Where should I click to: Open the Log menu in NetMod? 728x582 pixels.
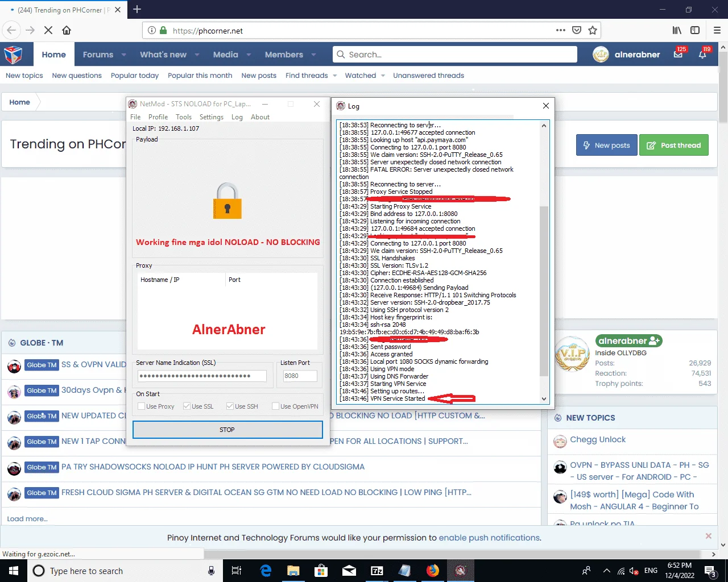(x=237, y=117)
